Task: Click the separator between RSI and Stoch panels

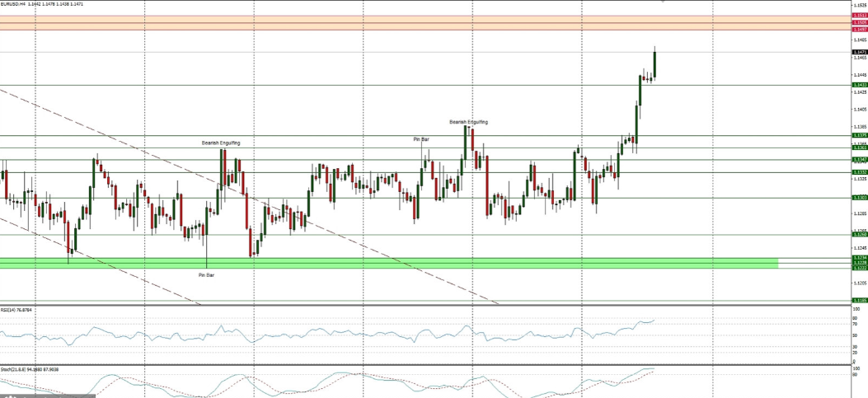Action: (x=412, y=364)
